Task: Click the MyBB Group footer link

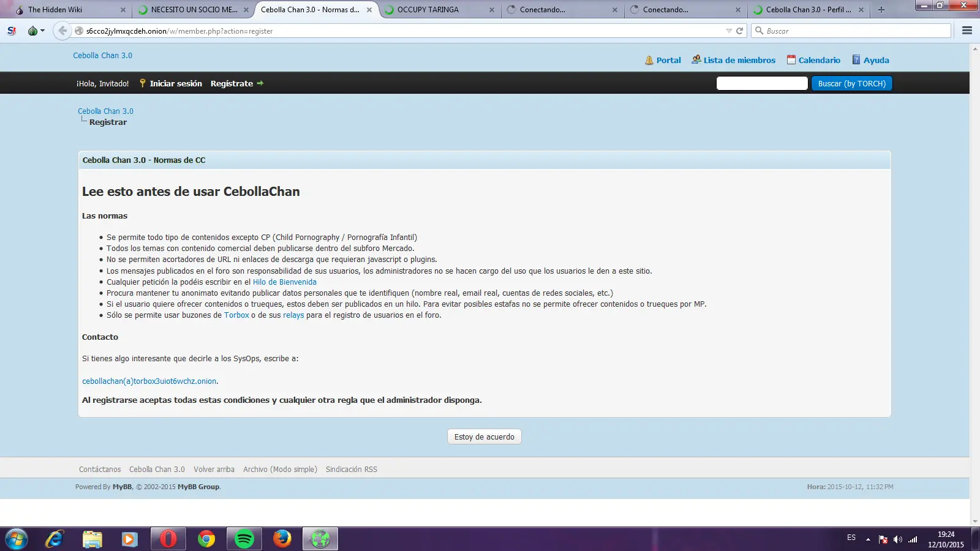Action: click(x=198, y=487)
